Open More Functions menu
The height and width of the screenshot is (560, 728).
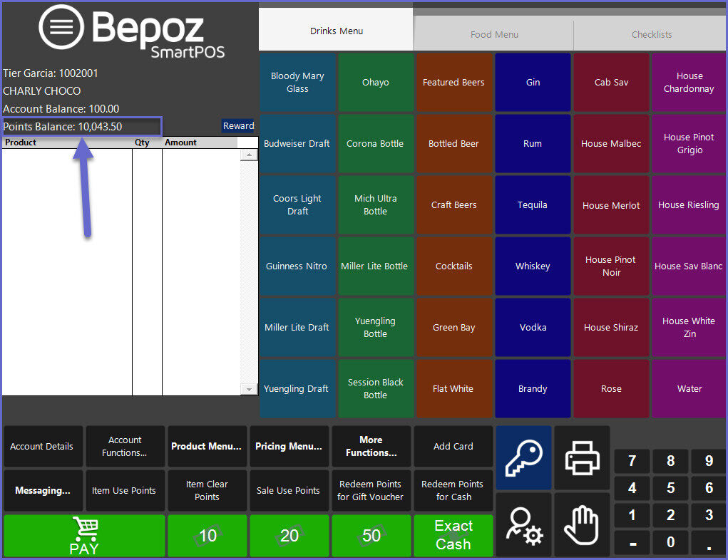tap(371, 446)
